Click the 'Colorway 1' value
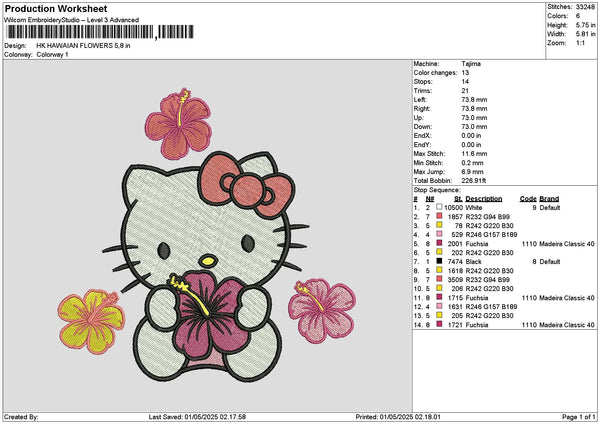 click(52, 55)
